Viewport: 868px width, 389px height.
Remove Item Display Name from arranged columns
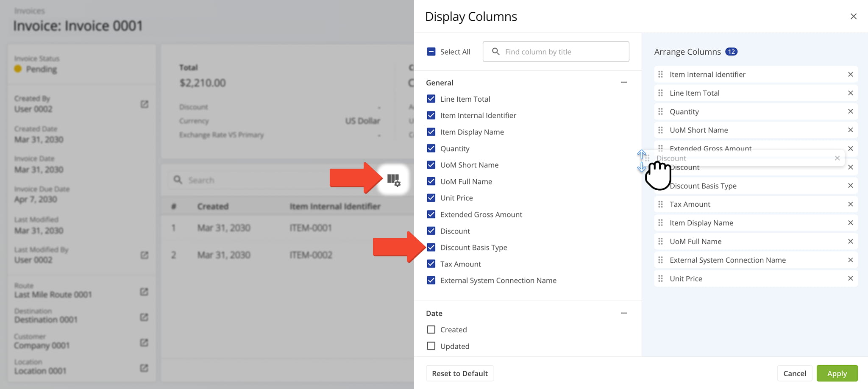[850, 223]
